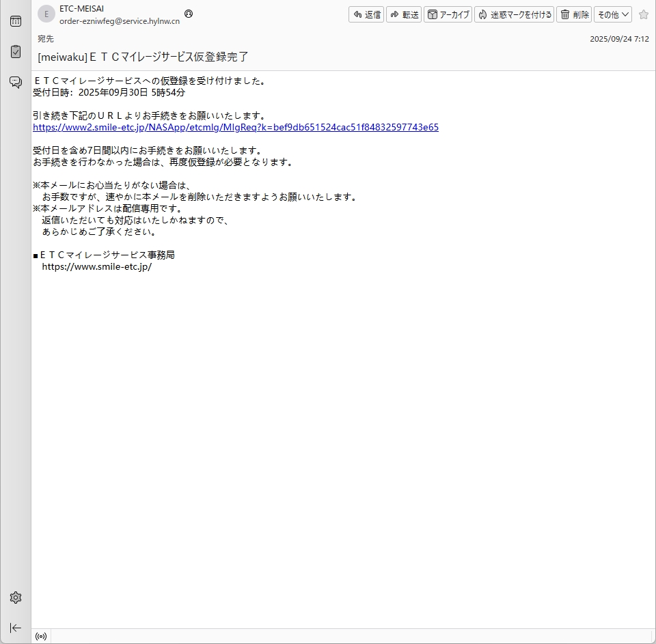This screenshot has width=656, height=644.
Task: Click the online status icon in status bar
Action: [x=41, y=636]
